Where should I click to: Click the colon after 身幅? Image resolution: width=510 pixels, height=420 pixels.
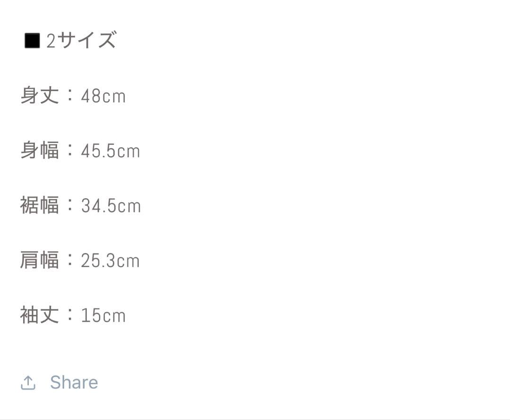click(x=70, y=151)
